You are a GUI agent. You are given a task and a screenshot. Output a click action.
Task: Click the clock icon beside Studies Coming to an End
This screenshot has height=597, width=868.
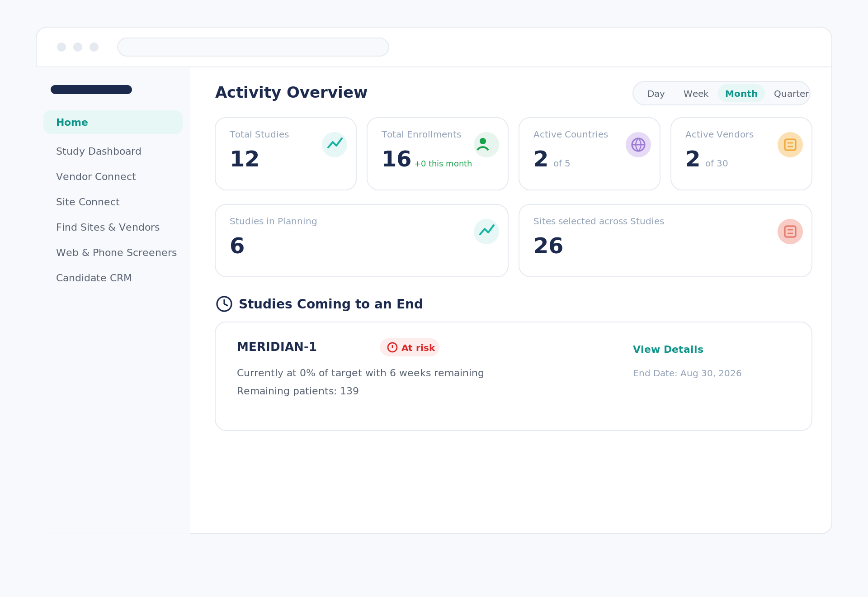[224, 304]
